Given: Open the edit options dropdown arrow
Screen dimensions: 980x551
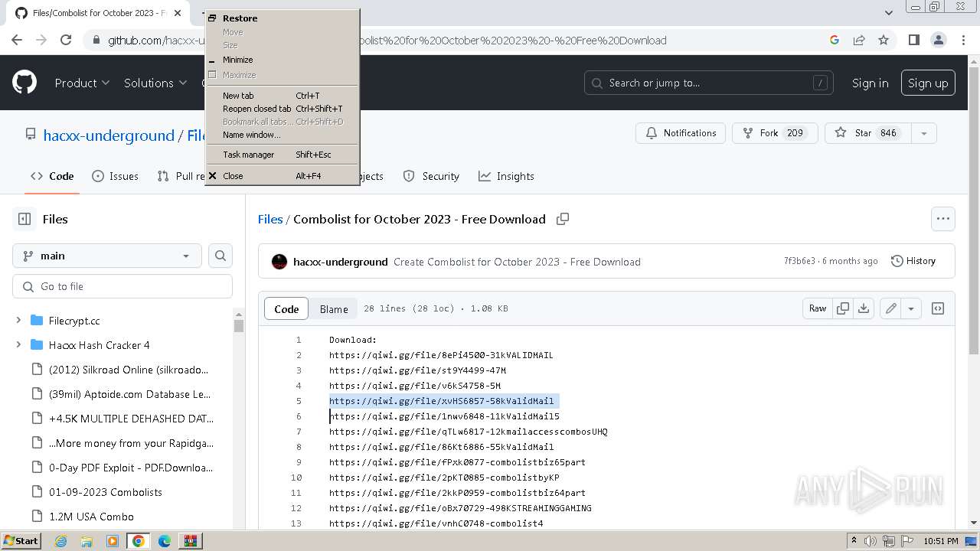Looking at the screenshot, I should (x=911, y=308).
